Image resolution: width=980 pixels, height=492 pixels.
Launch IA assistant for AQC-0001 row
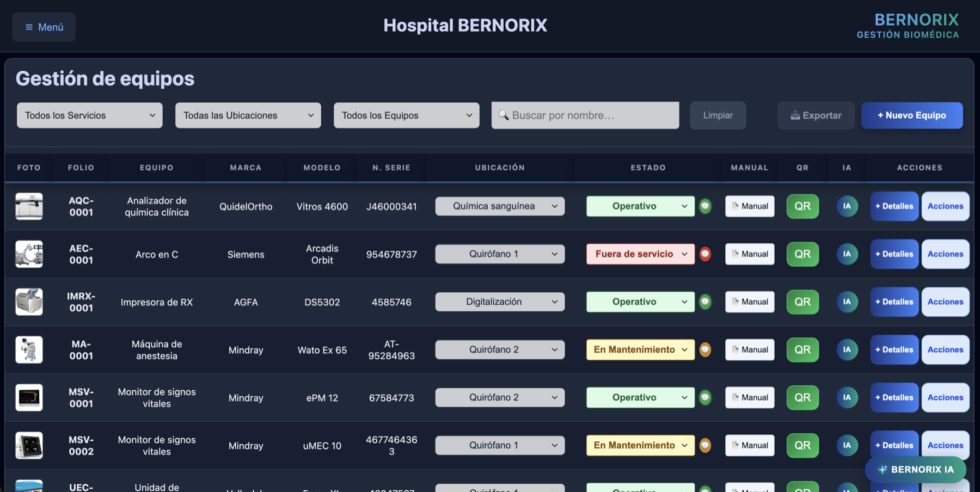(847, 206)
